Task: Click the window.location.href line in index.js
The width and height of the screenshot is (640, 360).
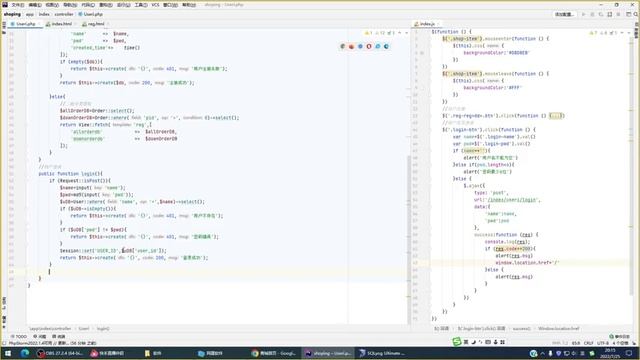Action: click(x=527, y=263)
